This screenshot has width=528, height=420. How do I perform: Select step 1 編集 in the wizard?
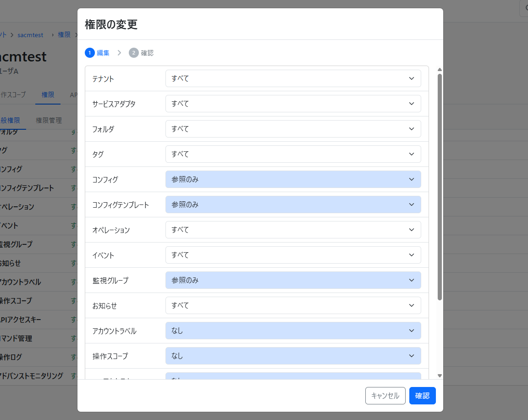point(97,53)
